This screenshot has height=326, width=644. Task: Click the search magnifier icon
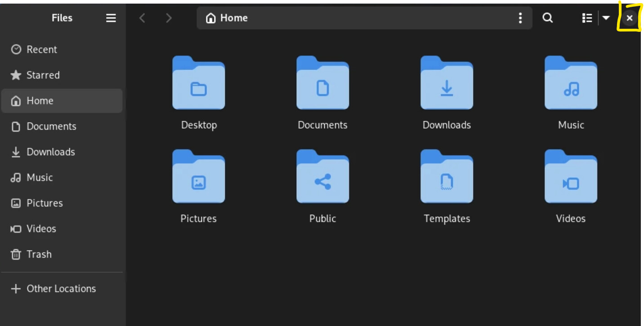coord(547,18)
